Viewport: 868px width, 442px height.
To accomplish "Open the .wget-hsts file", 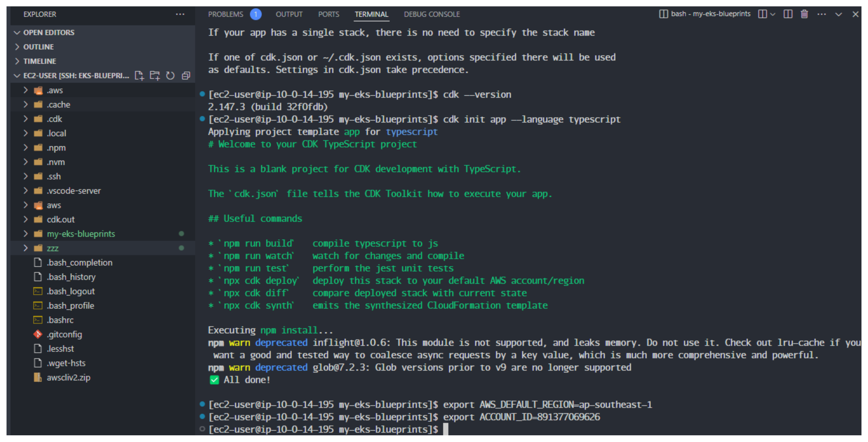I will pos(102,363).
